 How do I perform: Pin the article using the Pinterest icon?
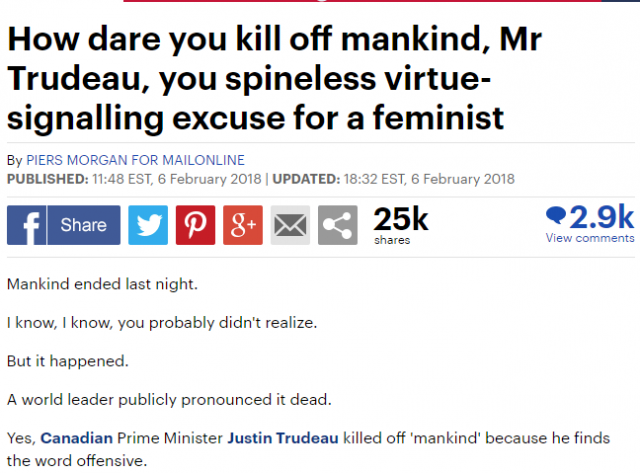point(196,225)
